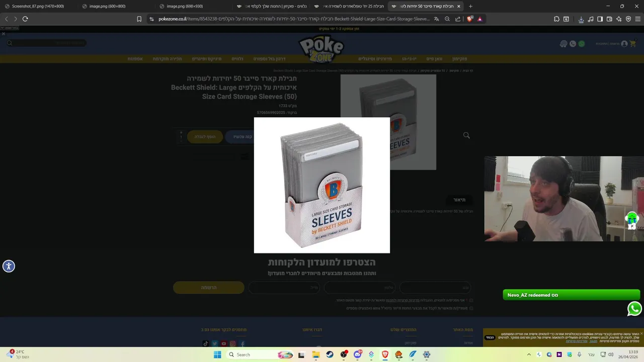Viewport: 644px width, 362px height.
Task: Open the site's Facebook social icon
Action: (242, 344)
